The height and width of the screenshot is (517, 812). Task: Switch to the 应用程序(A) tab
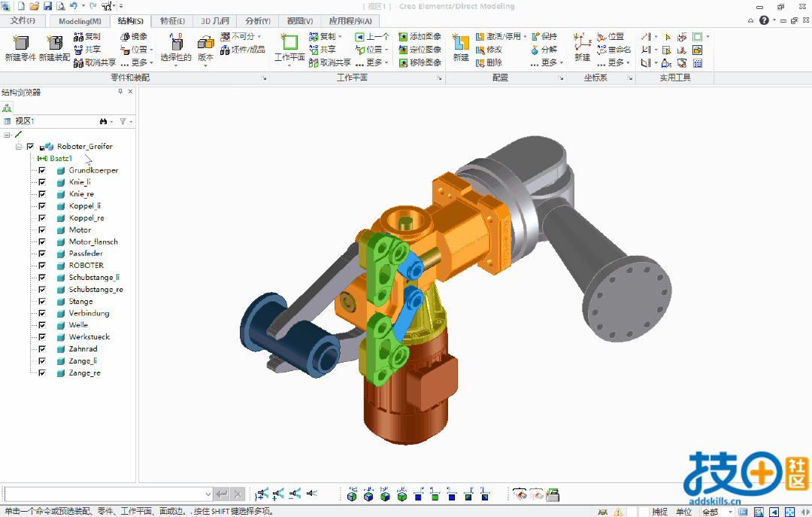point(350,21)
